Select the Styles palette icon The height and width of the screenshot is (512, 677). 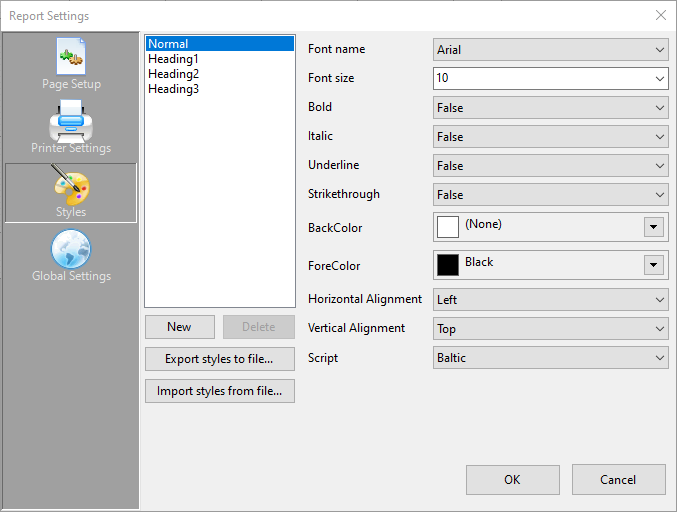[71, 185]
